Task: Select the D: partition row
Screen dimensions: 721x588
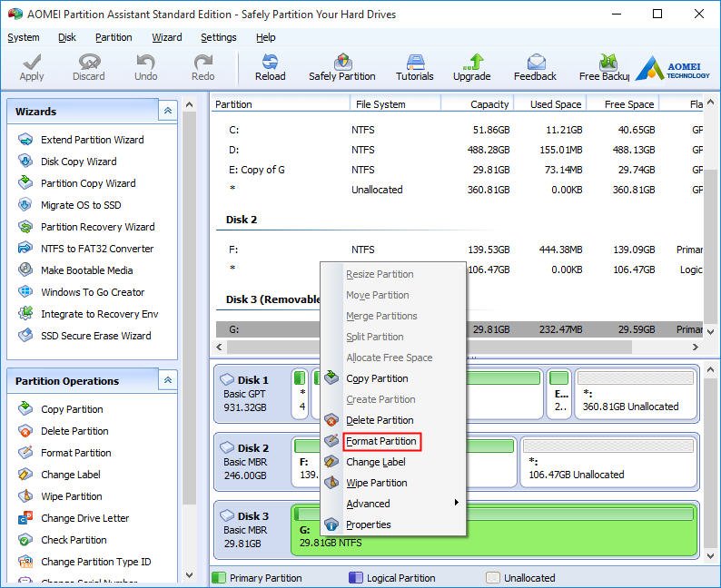Action: pyautogui.click(x=459, y=150)
